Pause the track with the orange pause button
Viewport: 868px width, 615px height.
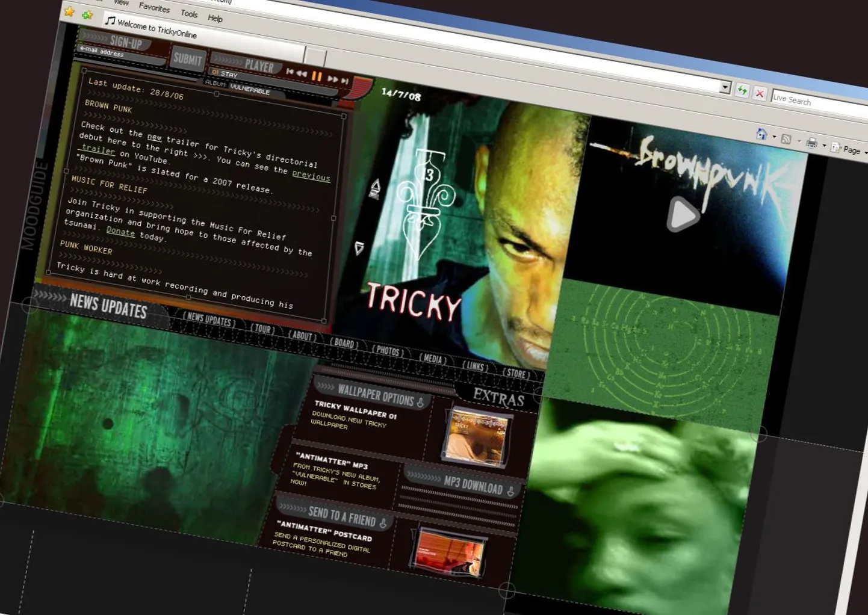(x=317, y=76)
